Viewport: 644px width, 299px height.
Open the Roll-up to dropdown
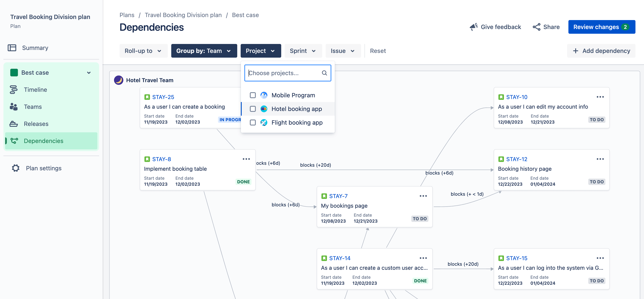[143, 51]
